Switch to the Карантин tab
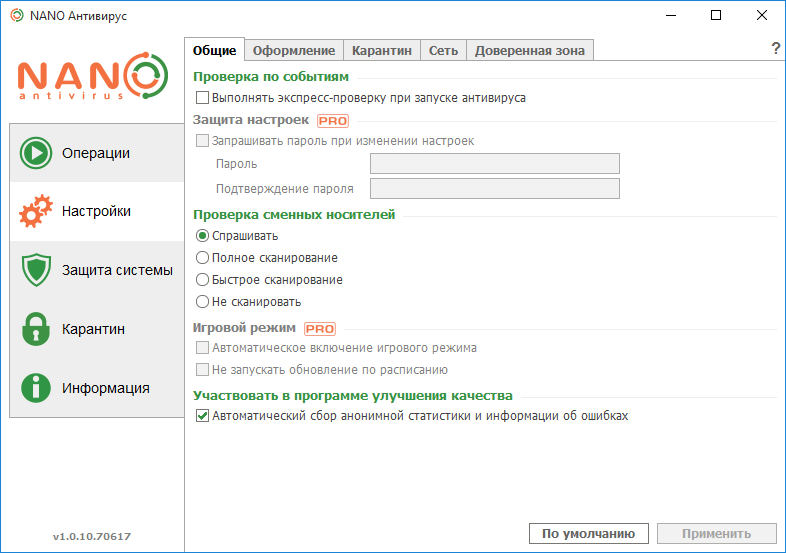The height and width of the screenshot is (553, 786). [381, 51]
